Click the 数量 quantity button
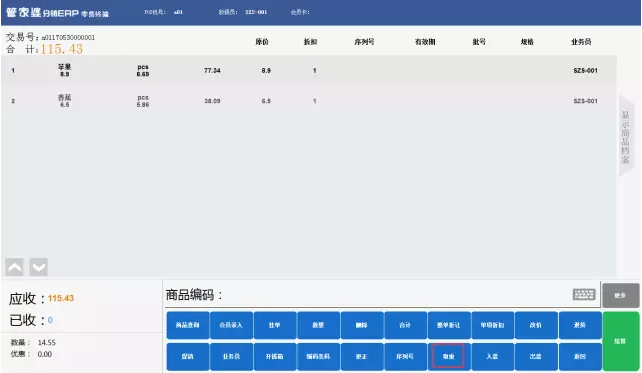The width and height of the screenshot is (642, 373). [318, 325]
